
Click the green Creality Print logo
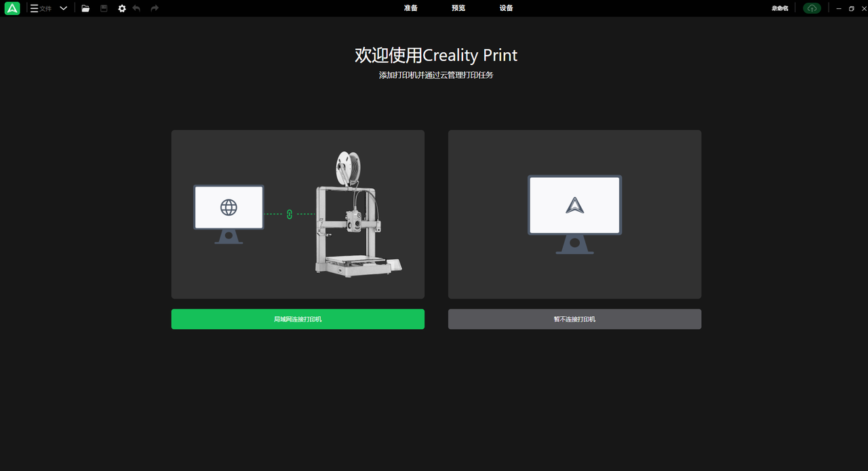pyautogui.click(x=12, y=8)
